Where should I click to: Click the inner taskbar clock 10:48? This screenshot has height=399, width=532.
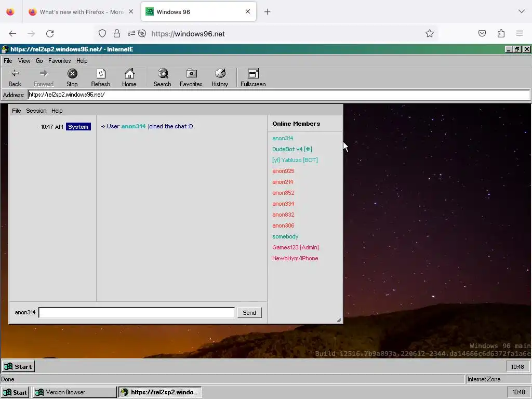517,367
